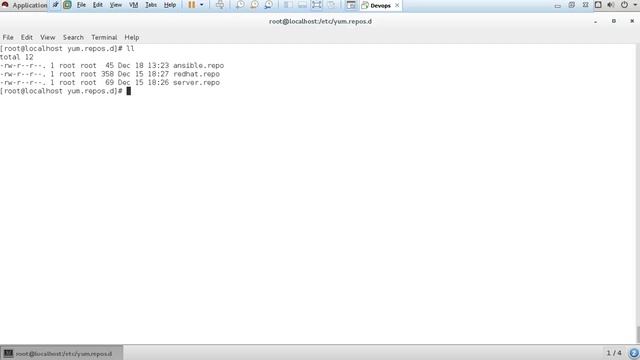Click the 13:23 timestamp of ansible.repo
This screenshot has height=360, width=640.
pyautogui.click(x=158, y=65)
